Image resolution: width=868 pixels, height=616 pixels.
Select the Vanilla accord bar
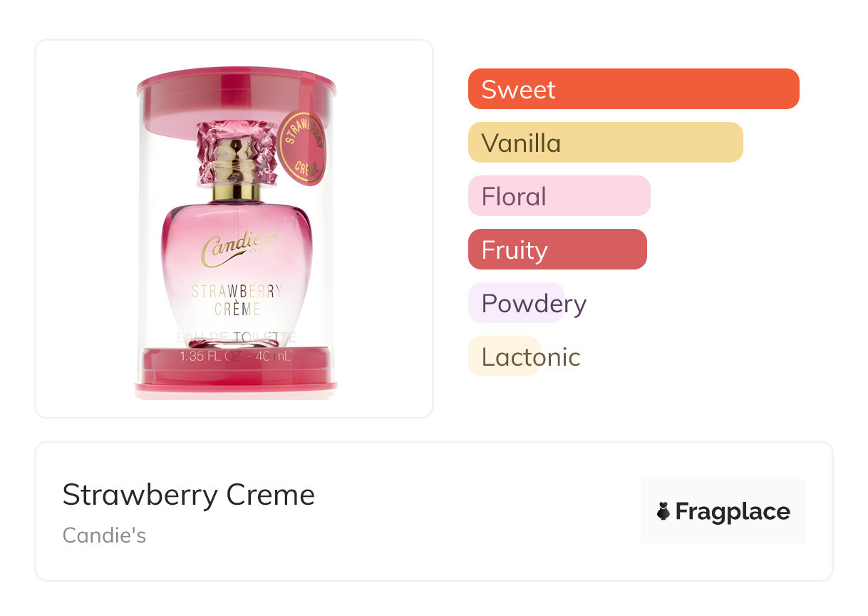tap(605, 143)
